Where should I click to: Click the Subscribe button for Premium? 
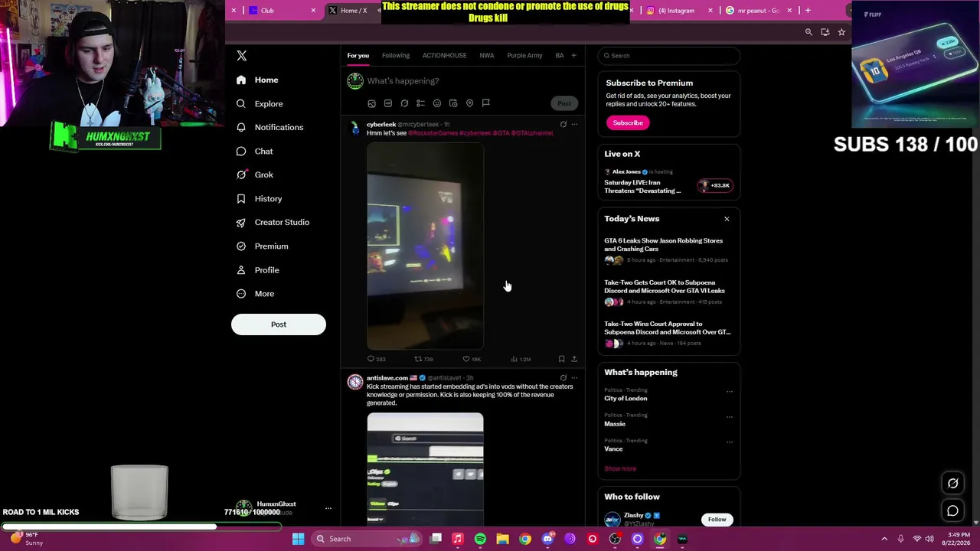628,122
